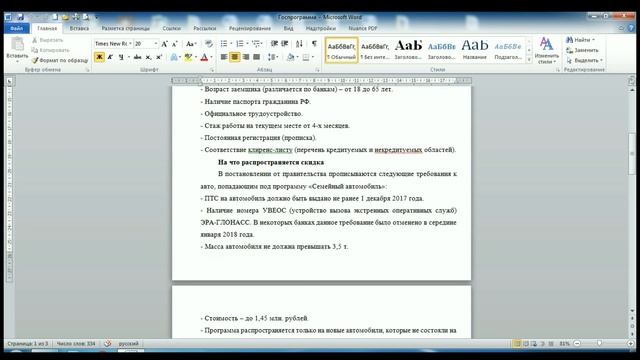640x360 pixels.
Task: Click the Sort A-Z icon
Action: [x=299, y=44]
